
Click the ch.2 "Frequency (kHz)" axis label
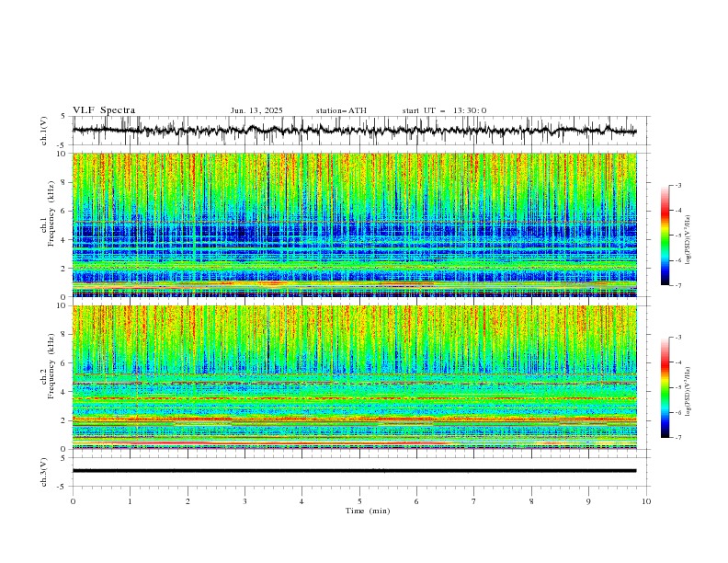tap(52, 366)
